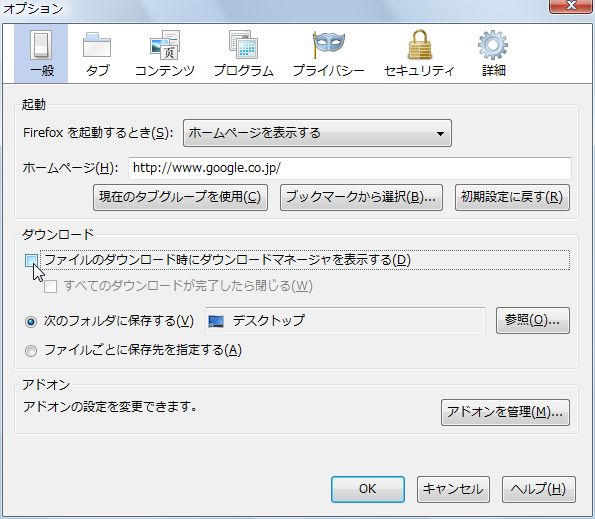The image size is (595, 519).
Task: Click the dropdown arrow beside ホームページを表示する
Action: click(x=440, y=134)
